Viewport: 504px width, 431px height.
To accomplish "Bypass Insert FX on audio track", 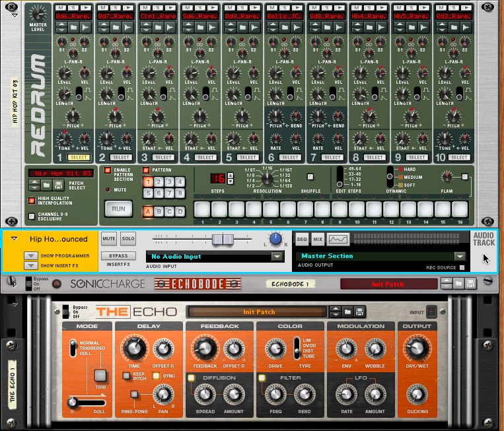I will point(118,255).
